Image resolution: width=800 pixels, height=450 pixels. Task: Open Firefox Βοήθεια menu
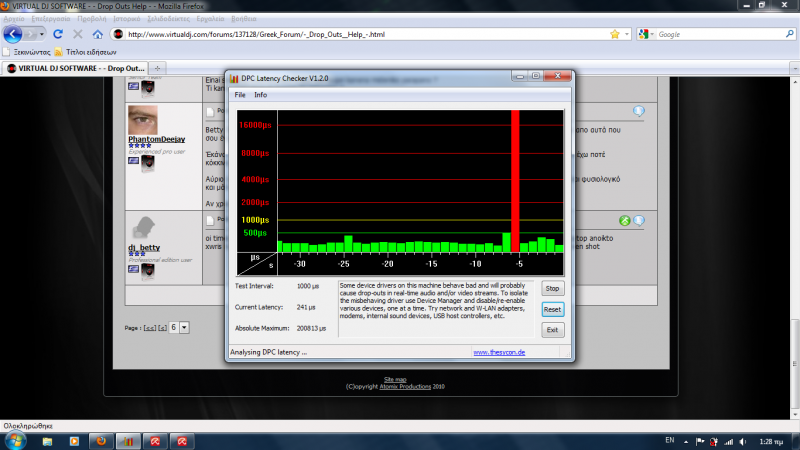click(x=244, y=19)
